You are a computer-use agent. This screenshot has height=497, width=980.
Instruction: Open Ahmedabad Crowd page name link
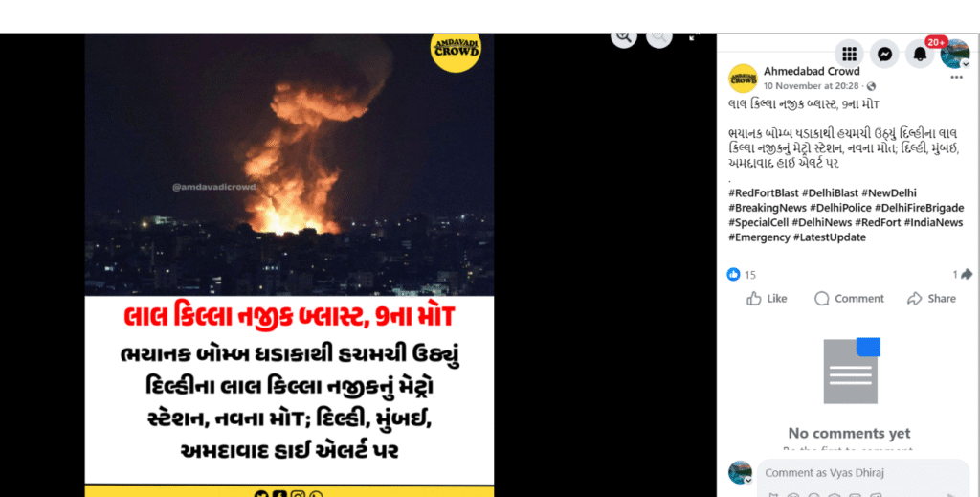pos(812,71)
